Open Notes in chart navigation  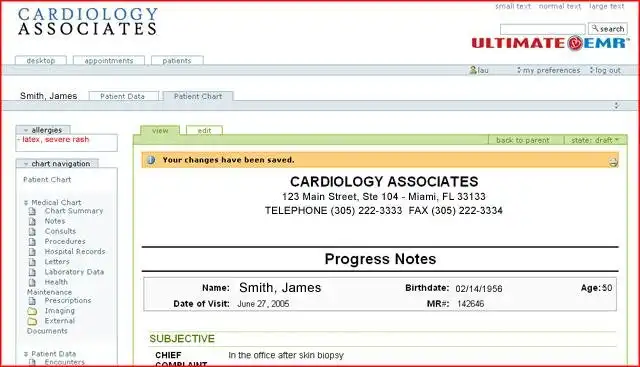pos(55,221)
